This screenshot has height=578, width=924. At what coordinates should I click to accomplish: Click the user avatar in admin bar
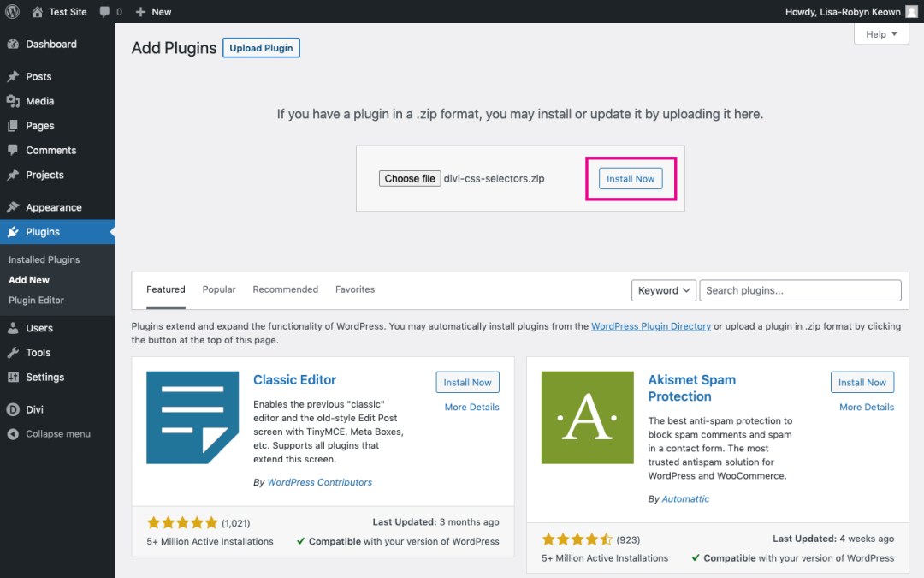point(912,12)
